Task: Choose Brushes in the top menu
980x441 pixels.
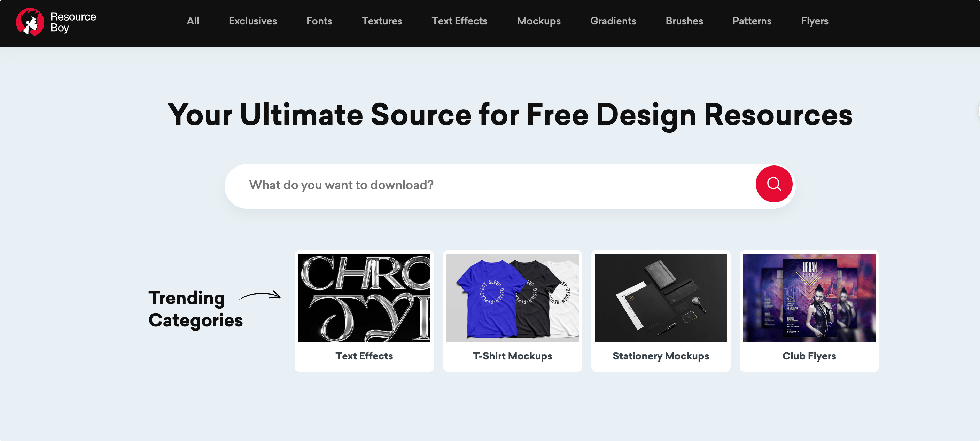Action: 684,21
